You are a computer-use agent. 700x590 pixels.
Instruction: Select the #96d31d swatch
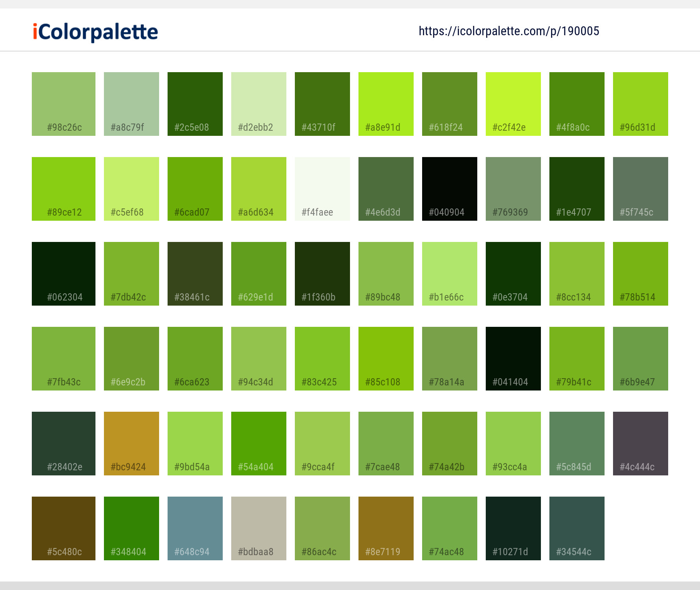click(641, 104)
